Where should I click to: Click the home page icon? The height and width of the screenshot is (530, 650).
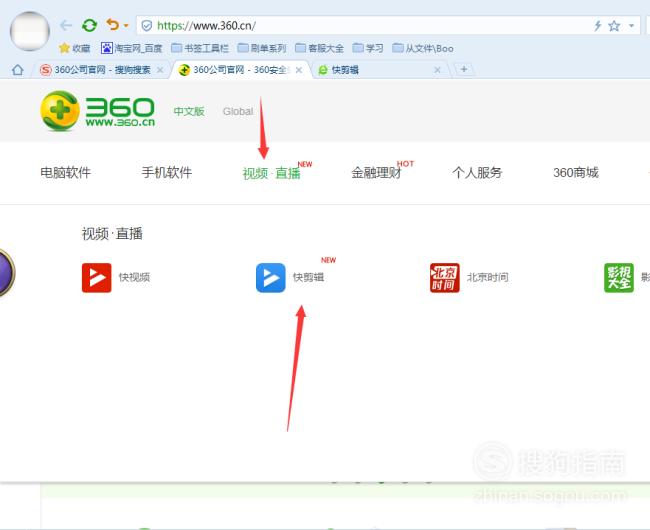[x=17, y=70]
